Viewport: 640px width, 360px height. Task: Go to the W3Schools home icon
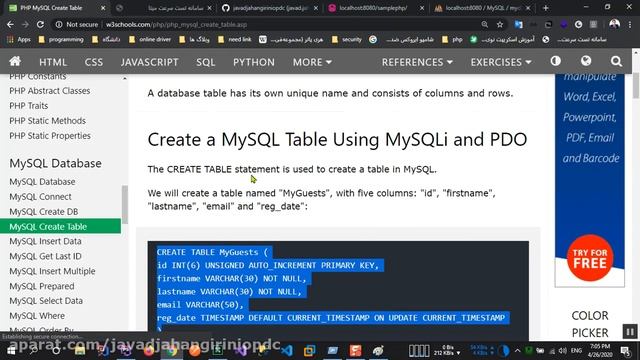click(15, 62)
